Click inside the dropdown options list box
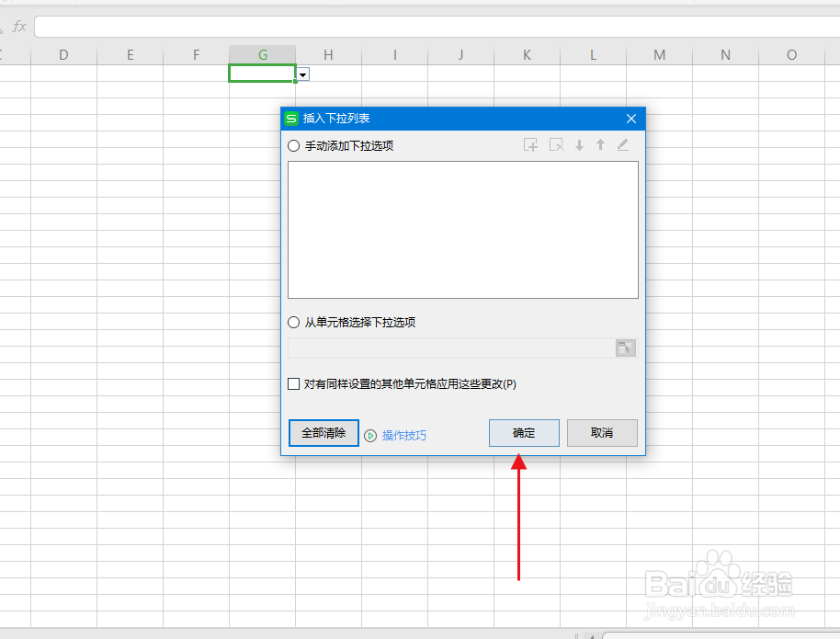 point(463,230)
